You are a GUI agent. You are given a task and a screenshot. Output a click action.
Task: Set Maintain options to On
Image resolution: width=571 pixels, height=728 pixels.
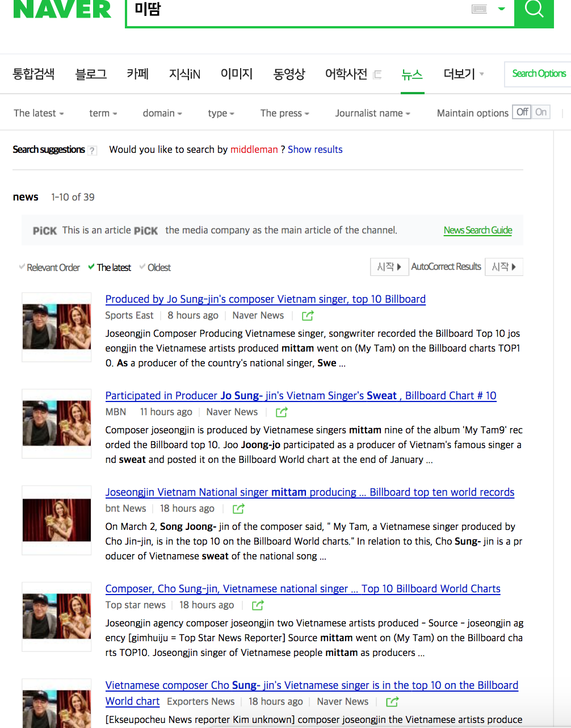point(541,112)
